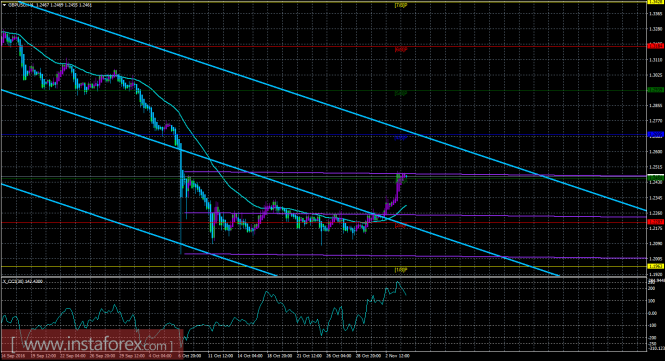Click the CCI indicator label in the subwindow
665x361 pixels.
coord(23,281)
